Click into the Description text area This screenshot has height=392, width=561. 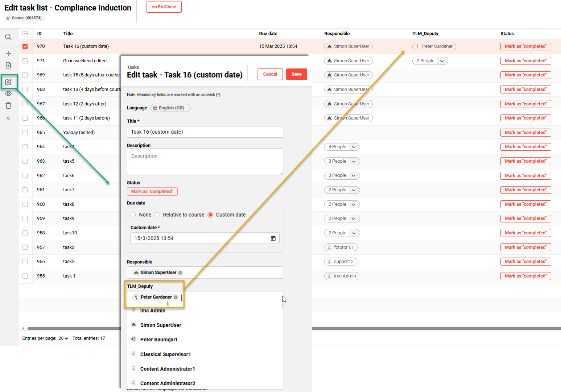point(205,162)
